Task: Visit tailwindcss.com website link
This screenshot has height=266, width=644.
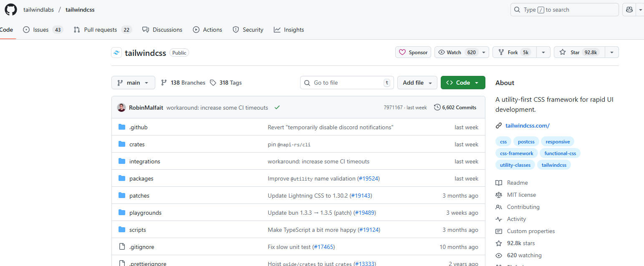Action: click(x=527, y=125)
